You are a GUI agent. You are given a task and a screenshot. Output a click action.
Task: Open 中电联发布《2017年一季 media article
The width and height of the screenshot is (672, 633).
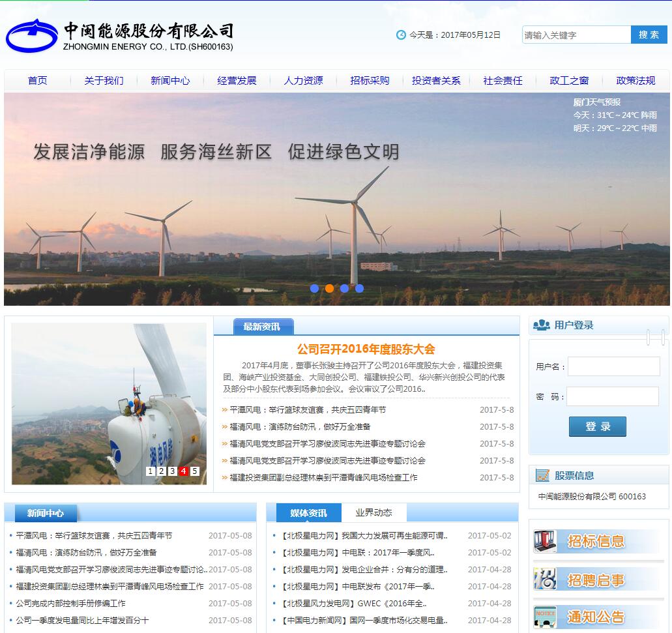(x=357, y=586)
